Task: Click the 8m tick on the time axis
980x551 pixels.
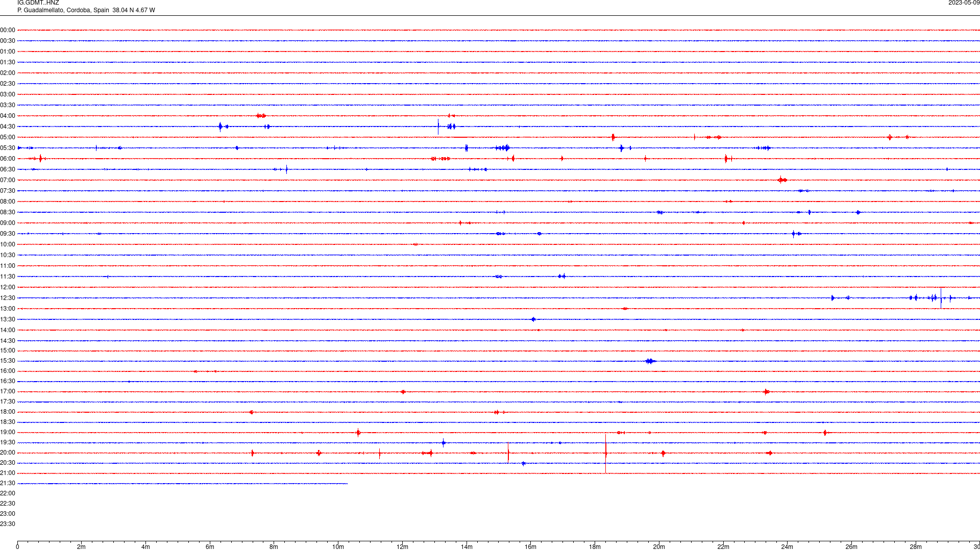Action: click(274, 547)
